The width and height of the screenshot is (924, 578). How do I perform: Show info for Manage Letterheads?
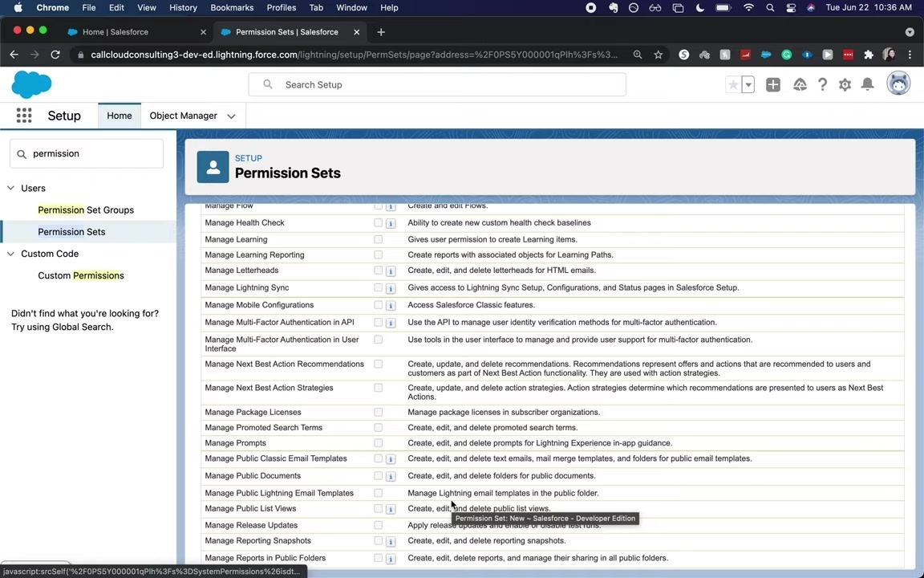(391, 271)
